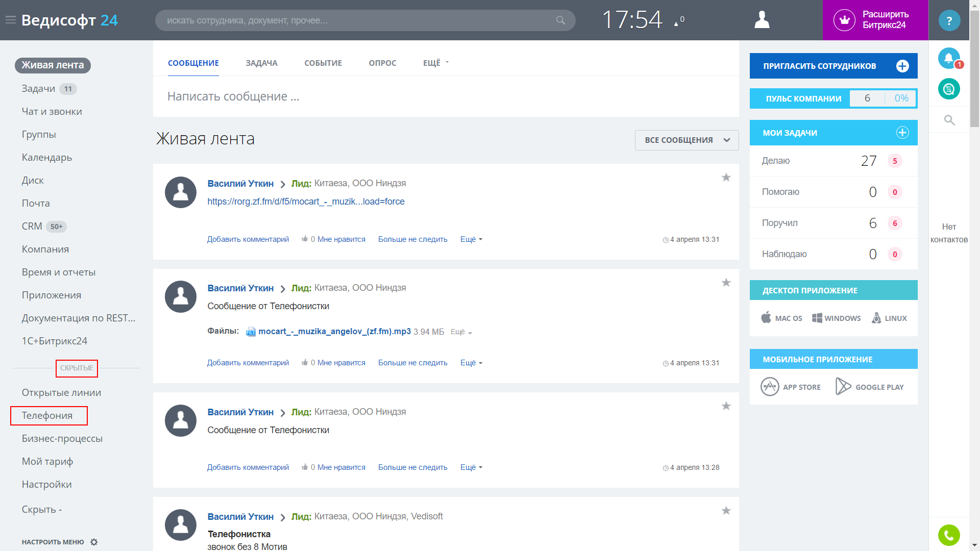Open the Ещё dropdown next to the mp3 file size

(461, 332)
